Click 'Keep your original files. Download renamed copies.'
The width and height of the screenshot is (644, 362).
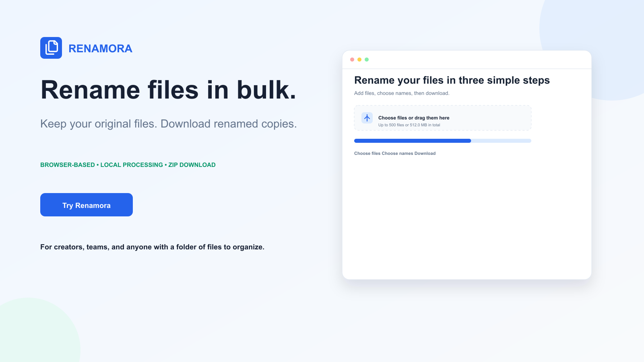pyautogui.click(x=169, y=124)
